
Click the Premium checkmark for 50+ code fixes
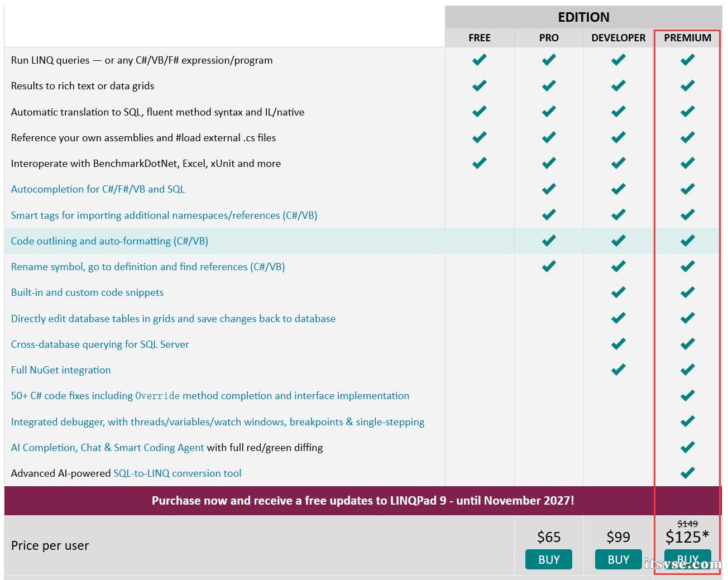[x=687, y=395]
